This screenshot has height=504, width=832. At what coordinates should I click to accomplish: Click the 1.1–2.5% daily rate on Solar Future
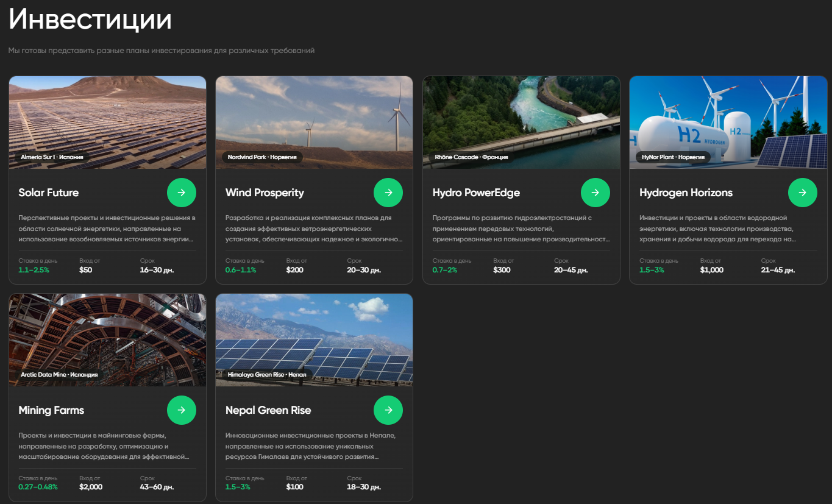pos(34,269)
